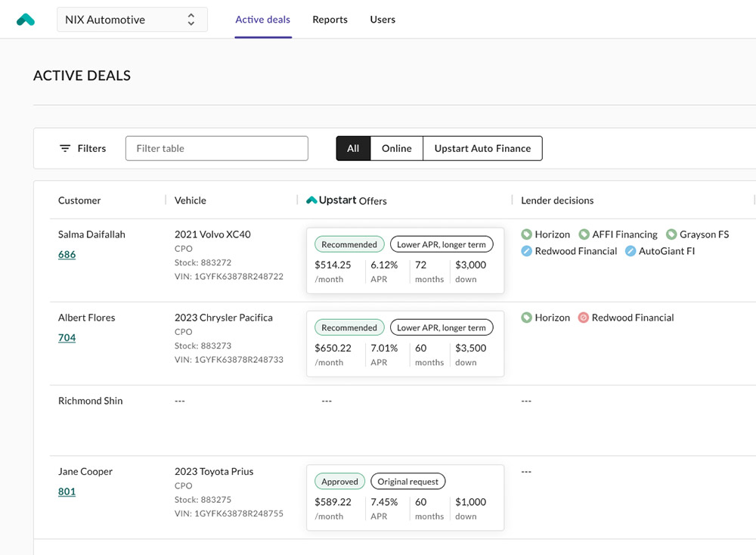Open the Filters icon button

pyautogui.click(x=65, y=148)
